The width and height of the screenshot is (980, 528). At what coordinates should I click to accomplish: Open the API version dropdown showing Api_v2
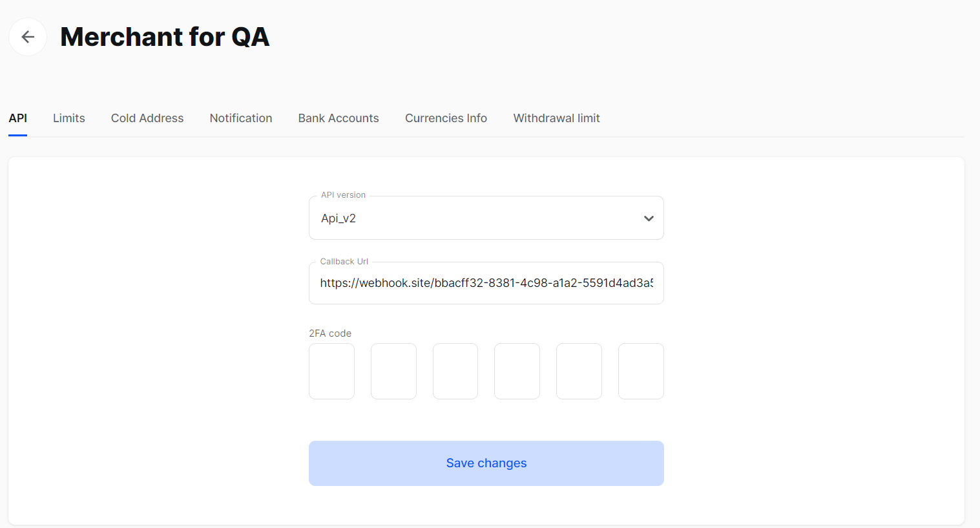coord(478,218)
